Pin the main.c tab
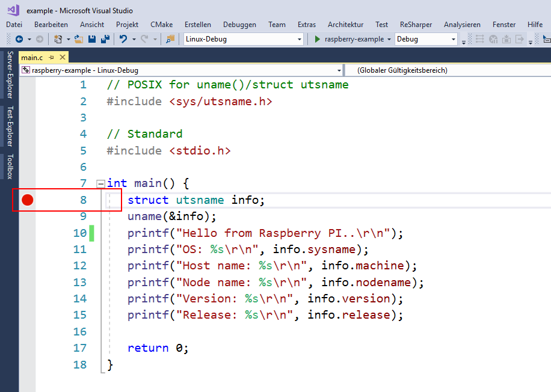The image size is (551, 392). point(52,57)
